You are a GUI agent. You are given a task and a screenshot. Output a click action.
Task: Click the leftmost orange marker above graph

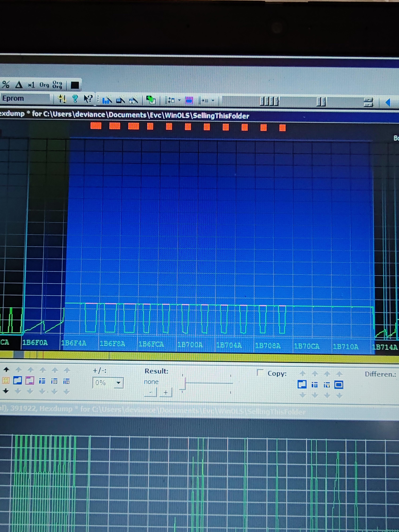(96, 126)
